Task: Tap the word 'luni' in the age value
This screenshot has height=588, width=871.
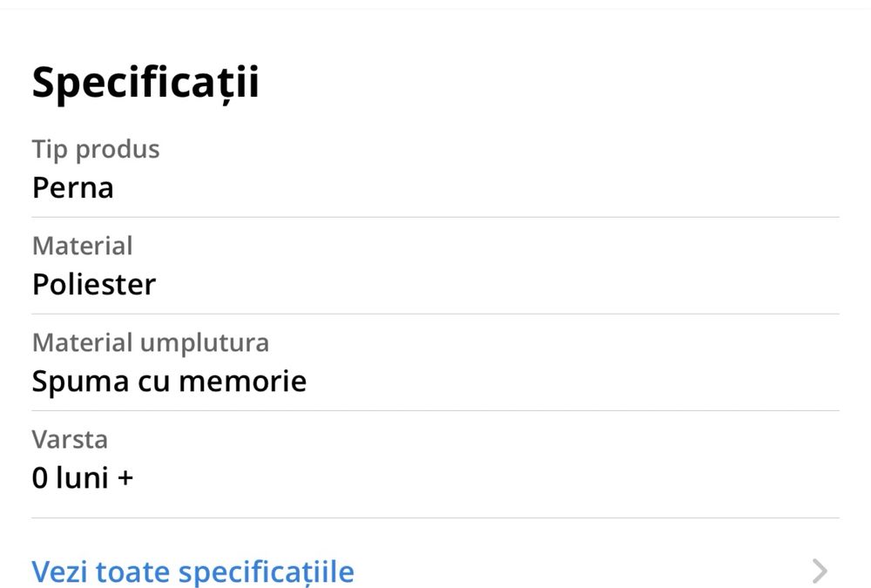Action: click(82, 477)
